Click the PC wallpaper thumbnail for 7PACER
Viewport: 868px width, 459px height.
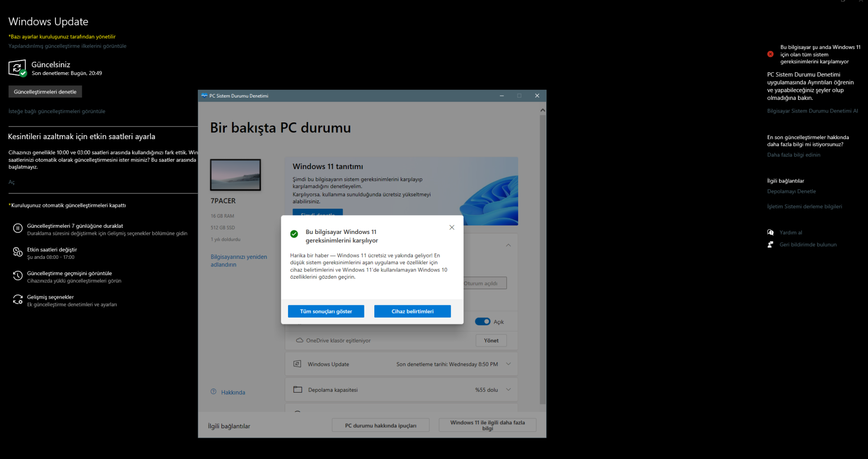(x=236, y=175)
